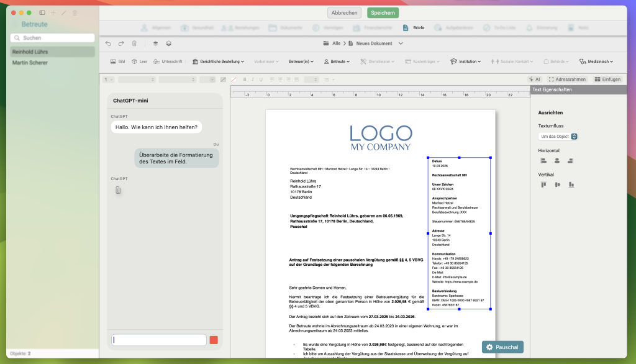Toggle the Adressrahmen address frame
The height and width of the screenshot is (364, 636).
pyautogui.click(x=566, y=80)
